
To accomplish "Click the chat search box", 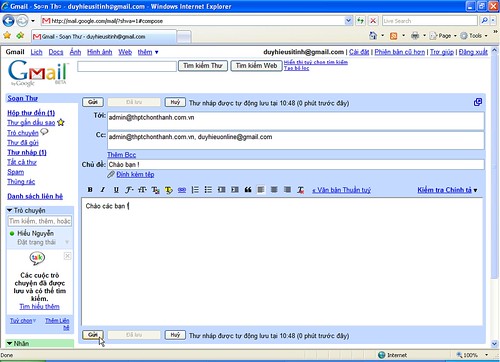I will [40, 221].
